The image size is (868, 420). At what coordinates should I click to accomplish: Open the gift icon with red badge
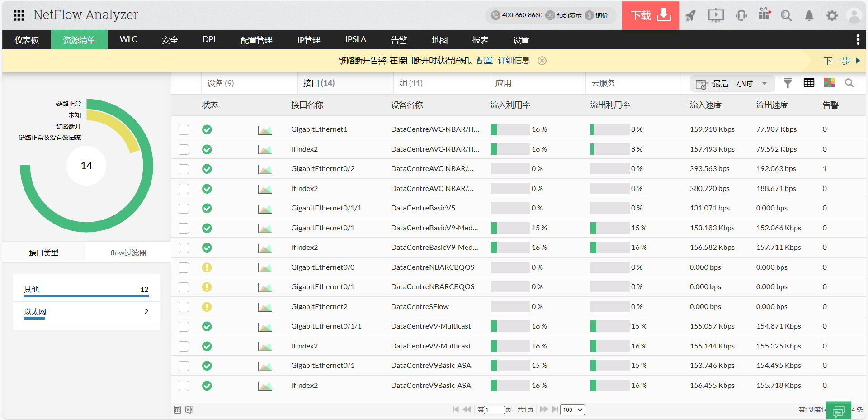click(x=764, y=15)
